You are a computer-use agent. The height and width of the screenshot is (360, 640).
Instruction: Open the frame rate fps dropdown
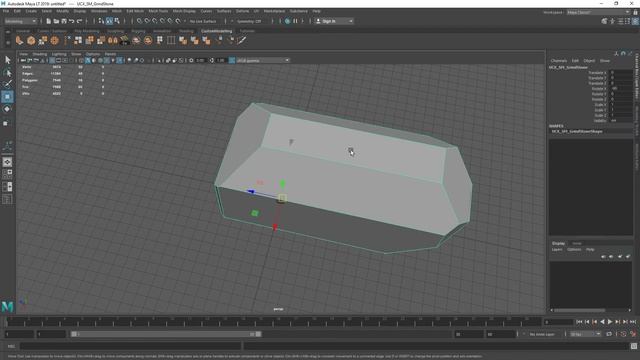585,334
